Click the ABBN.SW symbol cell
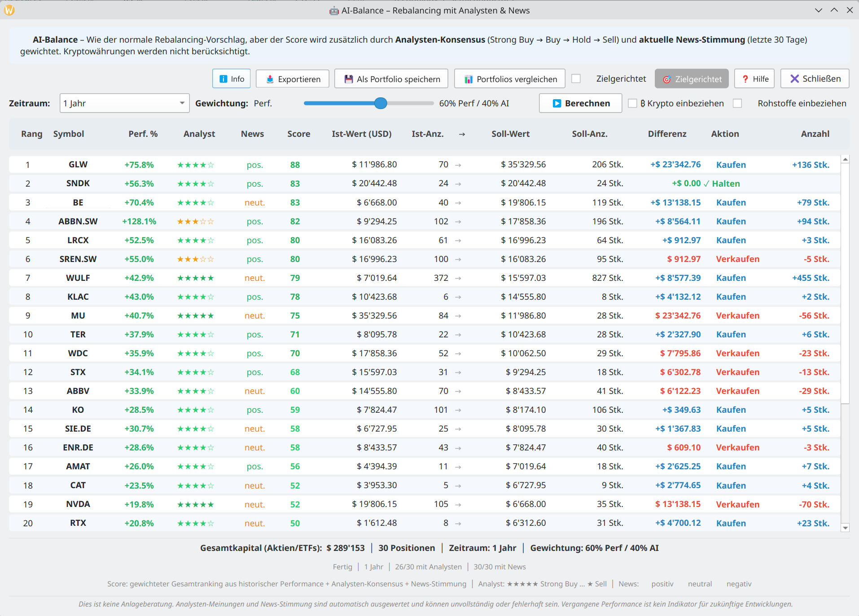Viewport: 859px width, 616px height. click(x=78, y=221)
